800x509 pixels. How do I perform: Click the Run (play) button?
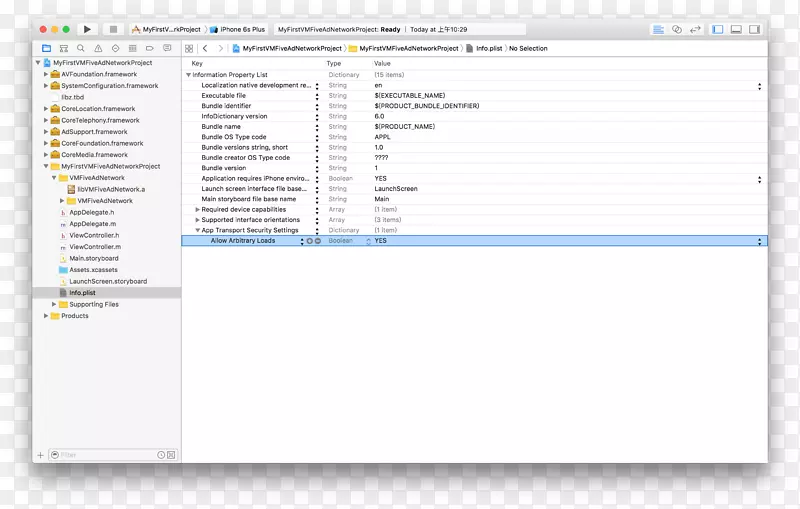[x=88, y=30]
